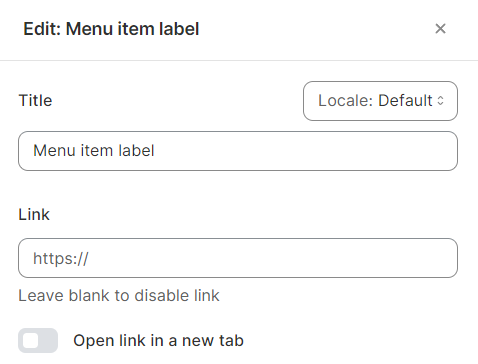Click the Link field label

pyautogui.click(x=34, y=214)
